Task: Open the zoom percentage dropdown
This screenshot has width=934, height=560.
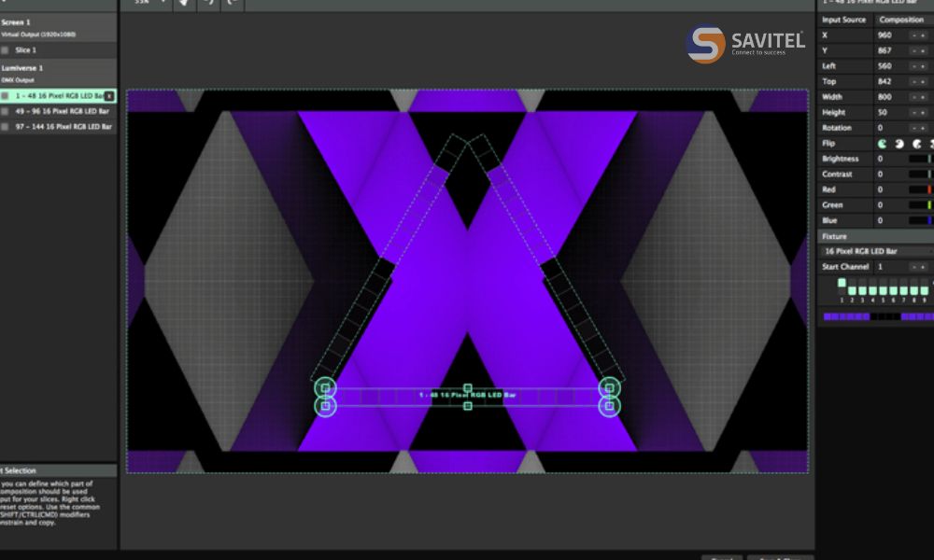Action: (x=147, y=3)
